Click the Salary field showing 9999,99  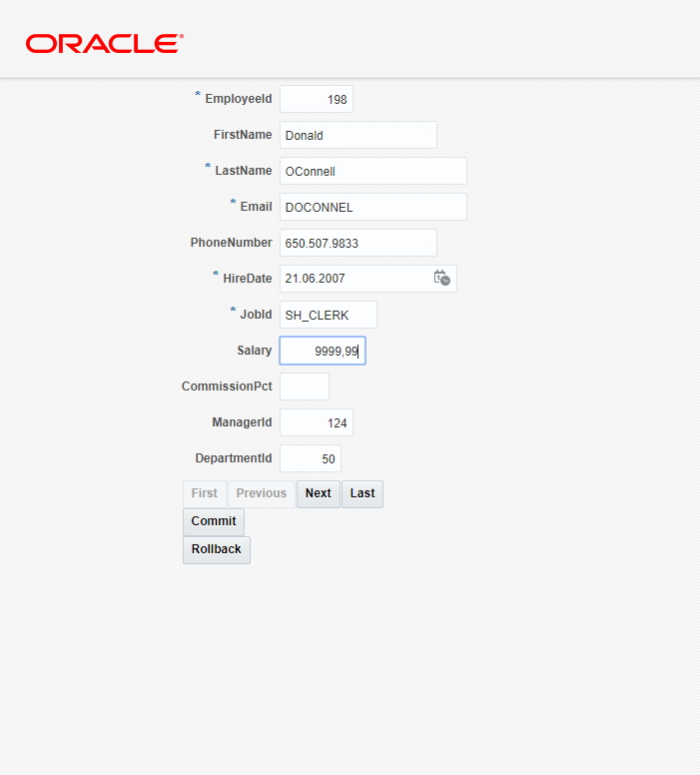[323, 351]
